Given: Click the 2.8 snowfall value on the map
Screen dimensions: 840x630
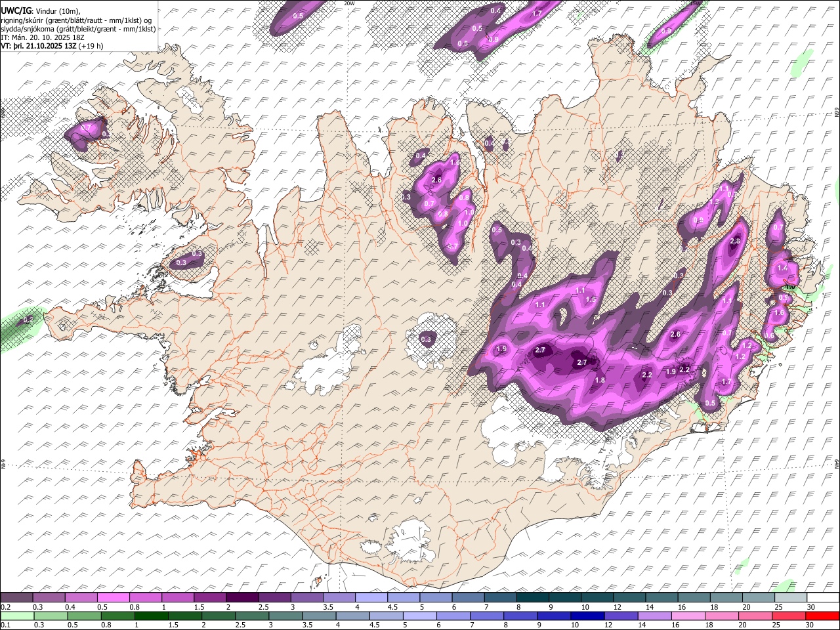Looking at the screenshot, I should [x=735, y=241].
